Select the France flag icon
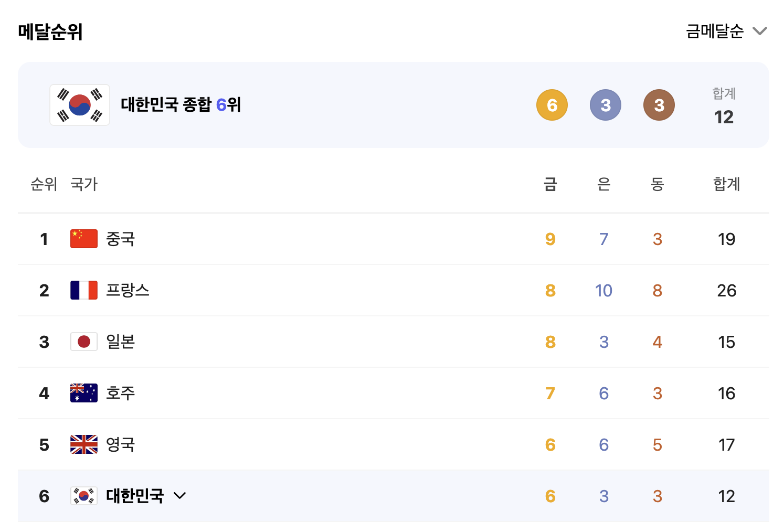This screenshot has height=532, width=784. point(83,290)
